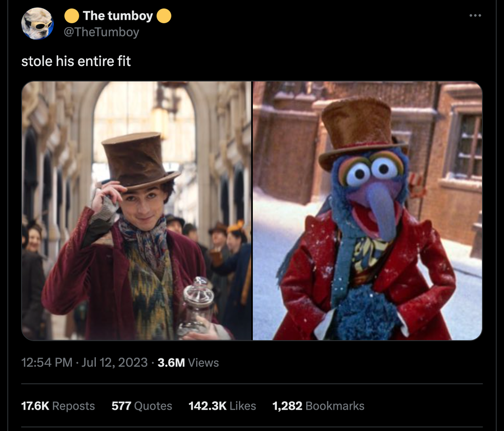This screenshot has height=431, width=504.
Task: View the 142.3K Likes list
Action: click(x=222, y=406)
